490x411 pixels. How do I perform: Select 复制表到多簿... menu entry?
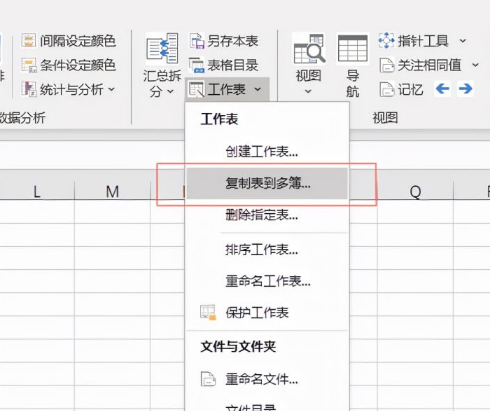[x=268, y=183]
